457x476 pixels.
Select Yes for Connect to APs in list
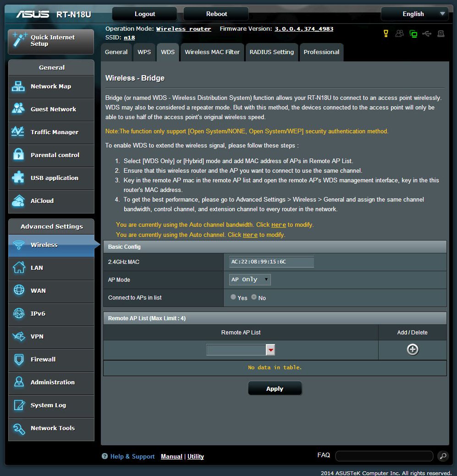(233, 297)
